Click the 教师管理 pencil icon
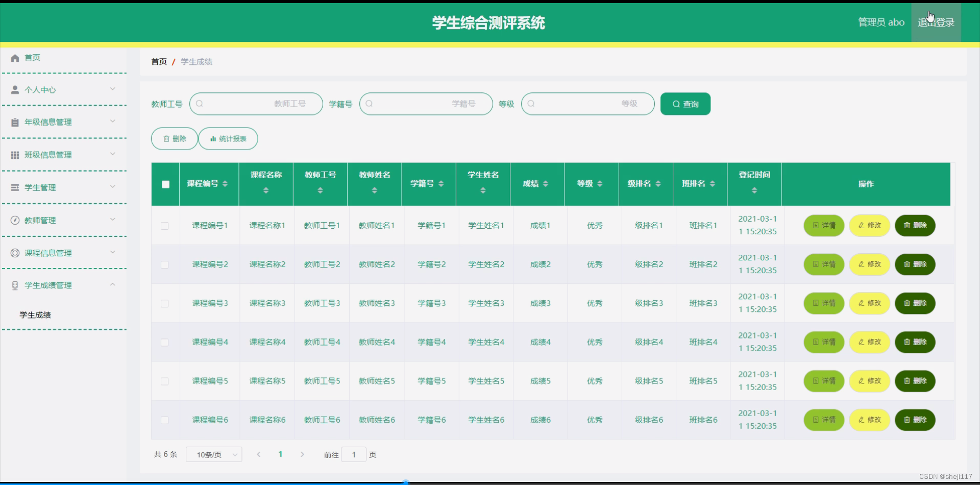Screen dimensions: 980x485 (14, 220)
